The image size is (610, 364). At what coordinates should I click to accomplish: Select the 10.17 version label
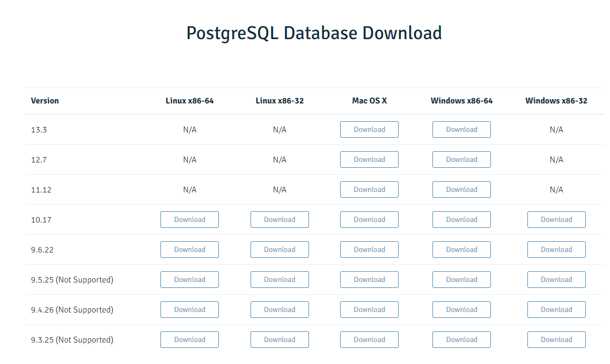pyautogui.click(x=41, y=220)
